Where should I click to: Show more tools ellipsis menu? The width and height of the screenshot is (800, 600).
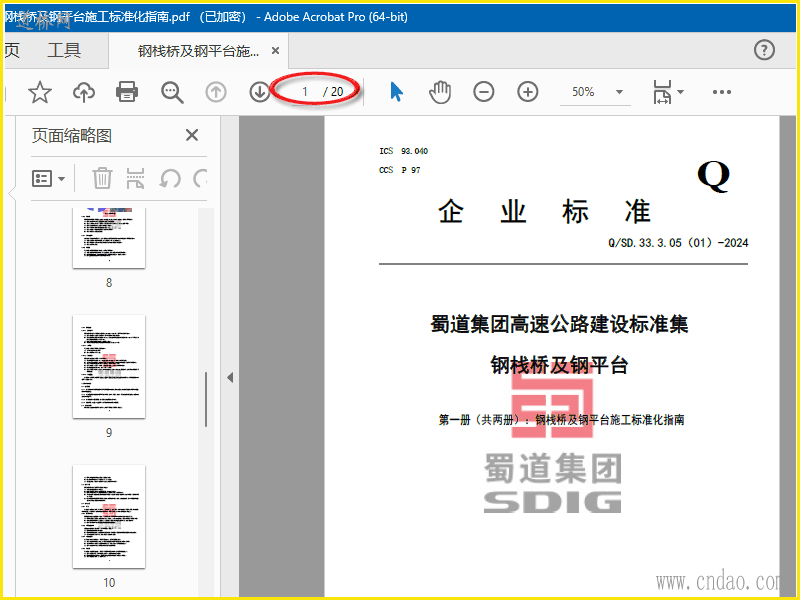tap(721, 92)
